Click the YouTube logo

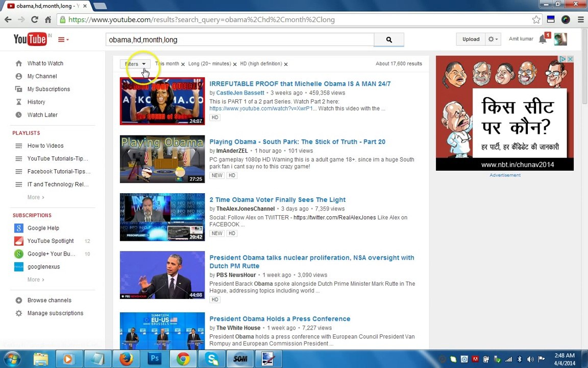click(x=30, y=39)
